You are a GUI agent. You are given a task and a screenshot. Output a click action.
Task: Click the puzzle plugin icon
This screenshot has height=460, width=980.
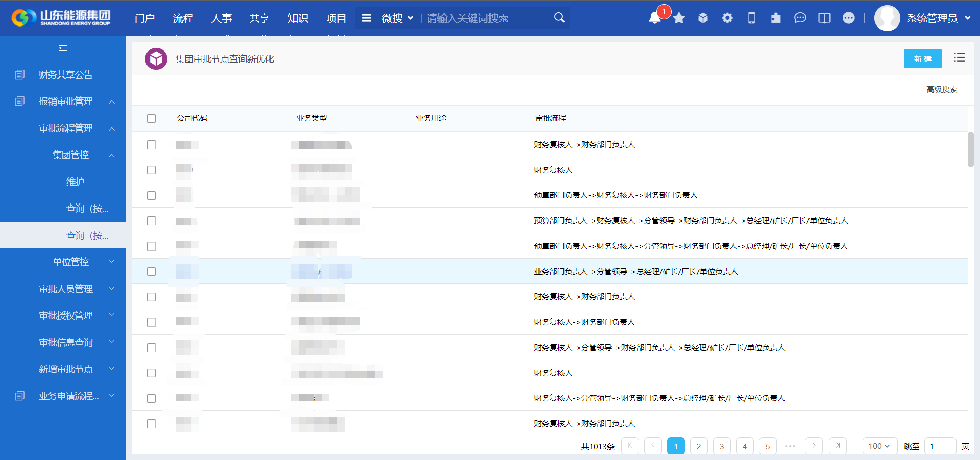pyautogui.click(x=776, y=18)
